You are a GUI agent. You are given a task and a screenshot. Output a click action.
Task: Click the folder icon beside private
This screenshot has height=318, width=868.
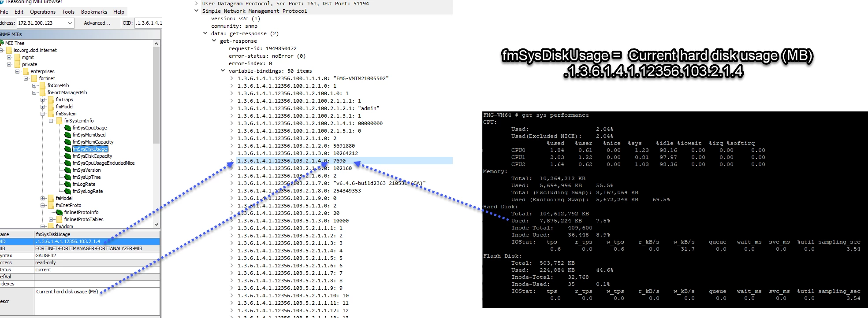17,65
